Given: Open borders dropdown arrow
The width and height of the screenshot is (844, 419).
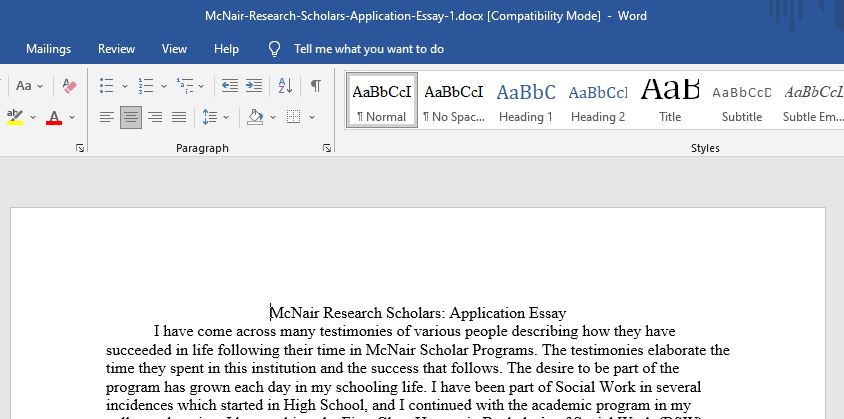Looking at the screenshot, I should [312, 117].
